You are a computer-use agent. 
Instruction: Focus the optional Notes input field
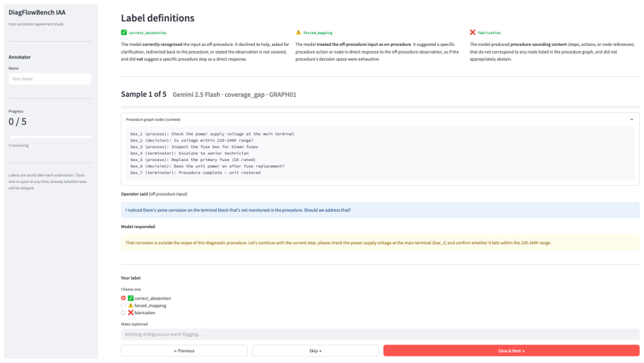[x=380, y=334]
